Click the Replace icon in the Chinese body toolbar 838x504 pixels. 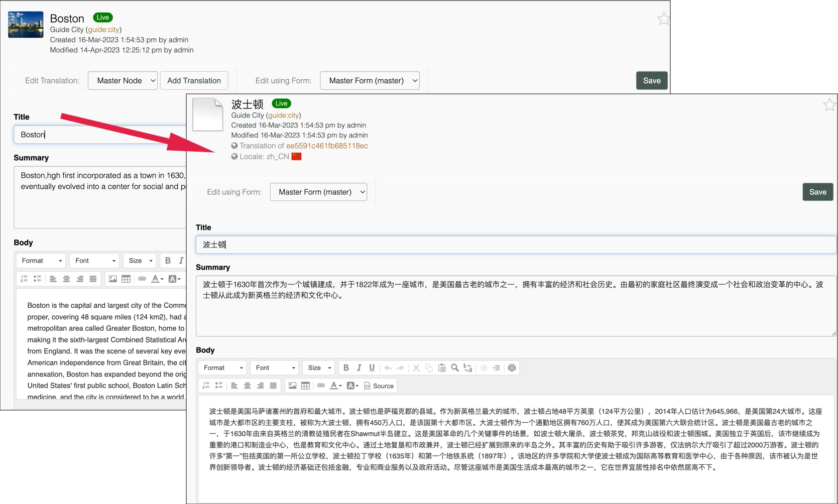[x=468, y=368]
